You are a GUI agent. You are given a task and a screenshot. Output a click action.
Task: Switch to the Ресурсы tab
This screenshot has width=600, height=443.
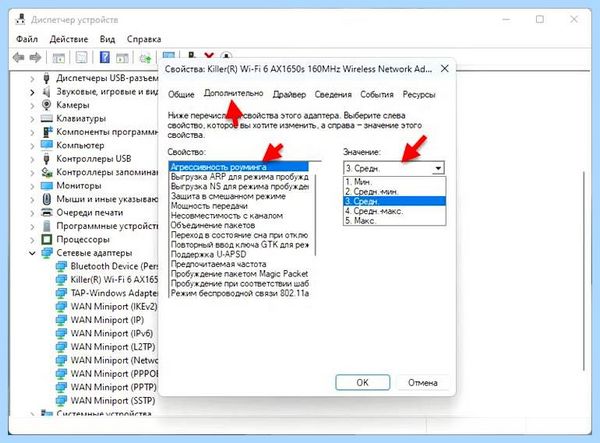coord(419,94)
